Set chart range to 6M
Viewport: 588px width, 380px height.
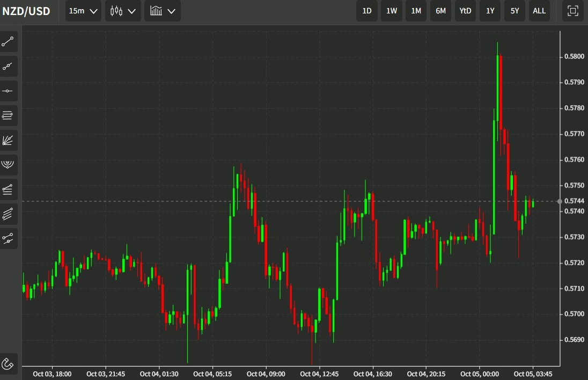tap(440, 11)
